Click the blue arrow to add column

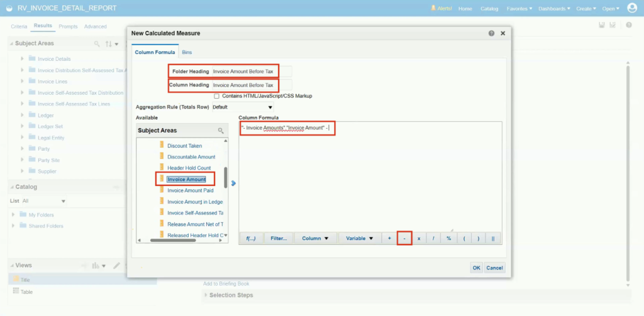(233, 183)
